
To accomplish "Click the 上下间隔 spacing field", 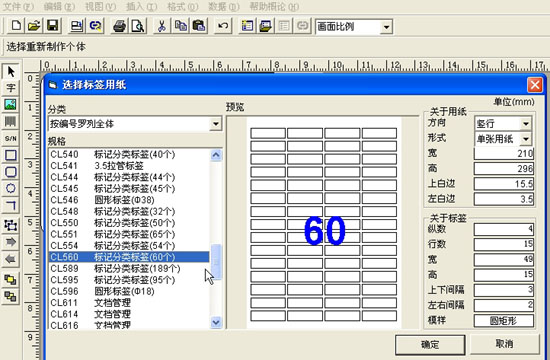I will [504, 290].
